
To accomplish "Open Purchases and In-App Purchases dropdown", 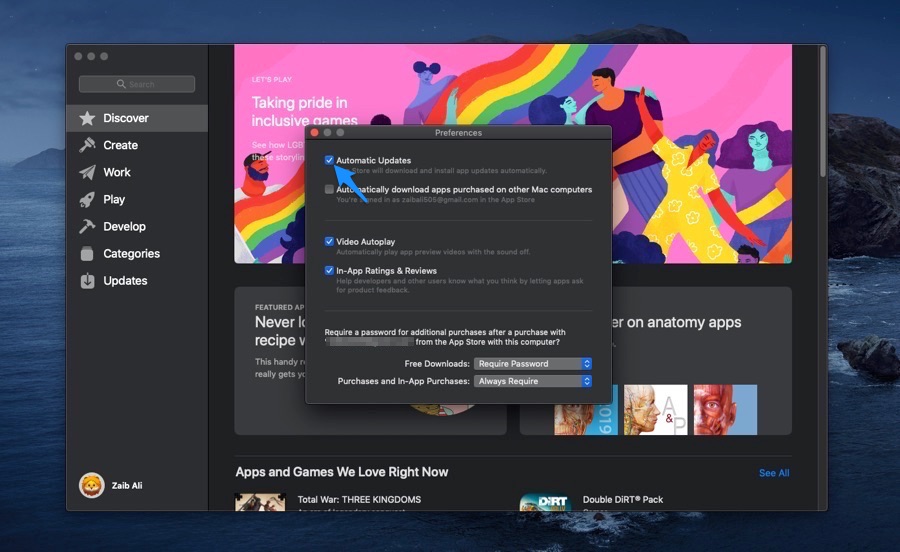I will pos(533,381).
